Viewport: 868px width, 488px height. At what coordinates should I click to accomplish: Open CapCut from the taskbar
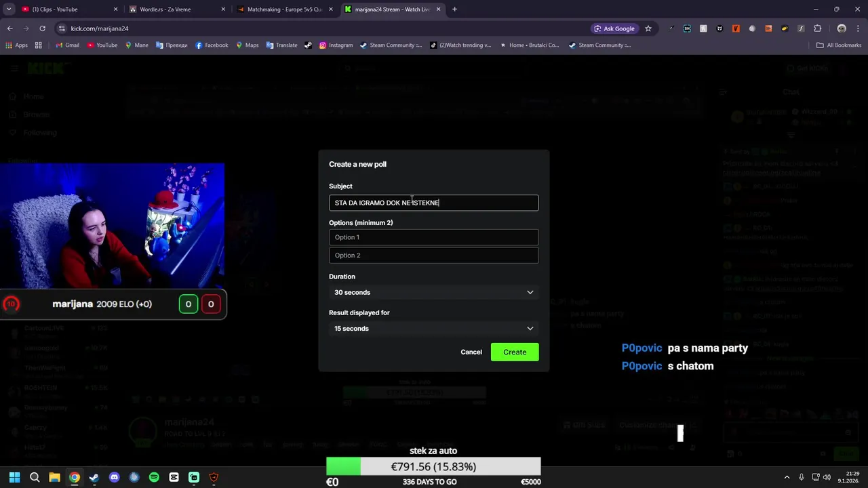(x=174, y=477)
